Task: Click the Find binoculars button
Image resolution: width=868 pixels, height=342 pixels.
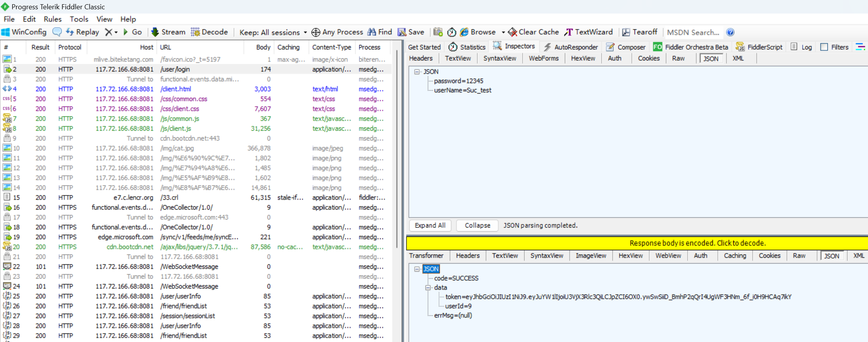Action: [x=379, y=32]
